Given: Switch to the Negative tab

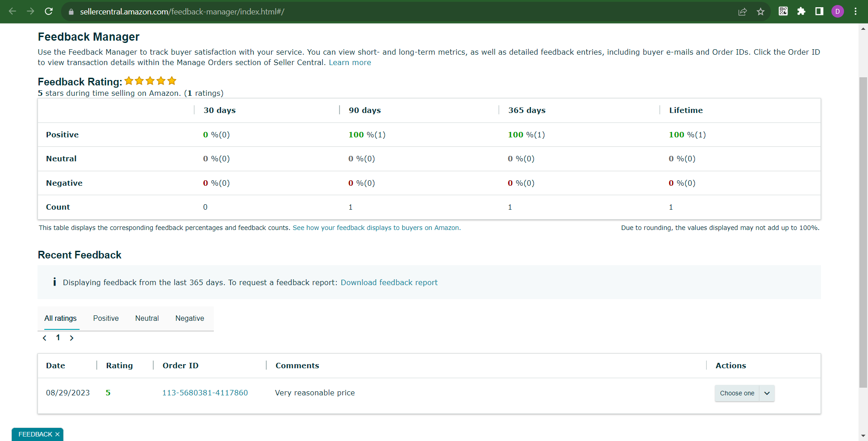Looking at the screenshot, I should coord(190,318).
